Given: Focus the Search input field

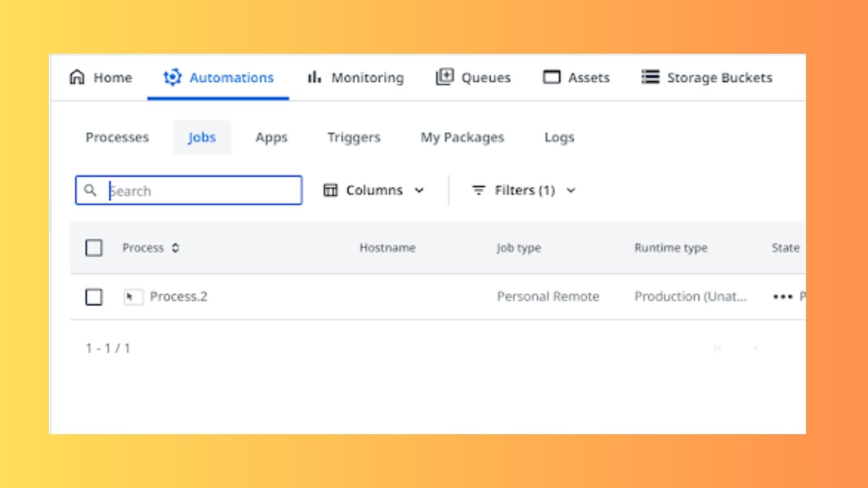Looking at the screenshot, I should (189, 190).
